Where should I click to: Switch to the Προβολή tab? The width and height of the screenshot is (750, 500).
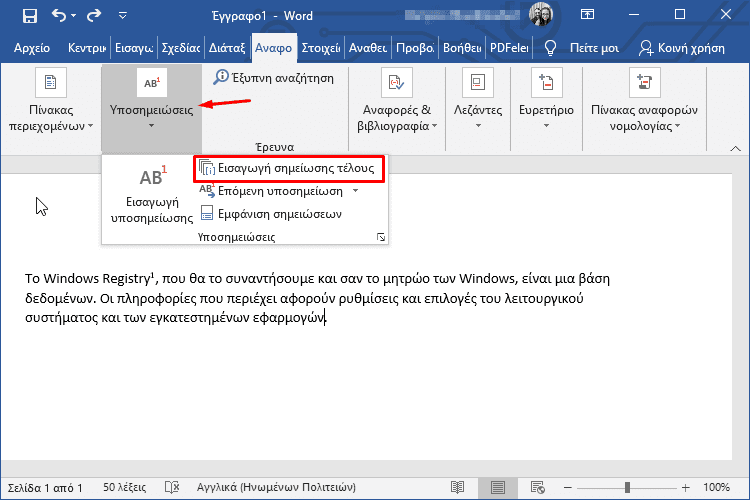415,48
